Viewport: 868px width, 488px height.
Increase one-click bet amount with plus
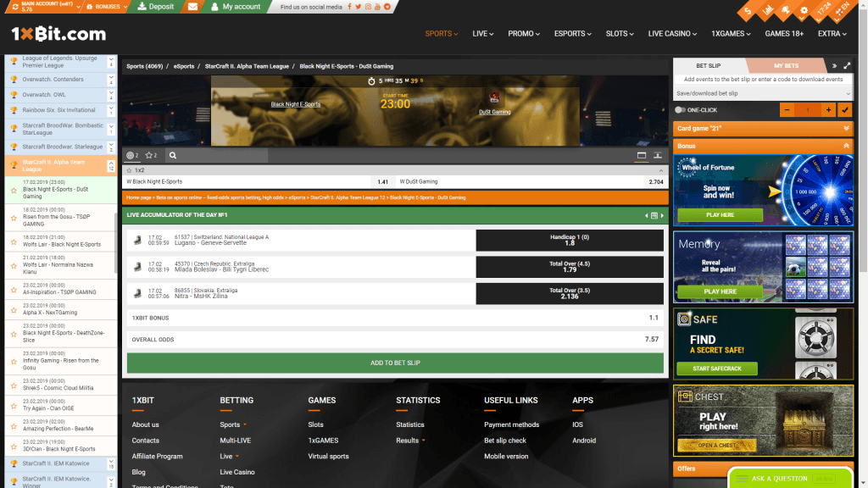click(828, 109)
